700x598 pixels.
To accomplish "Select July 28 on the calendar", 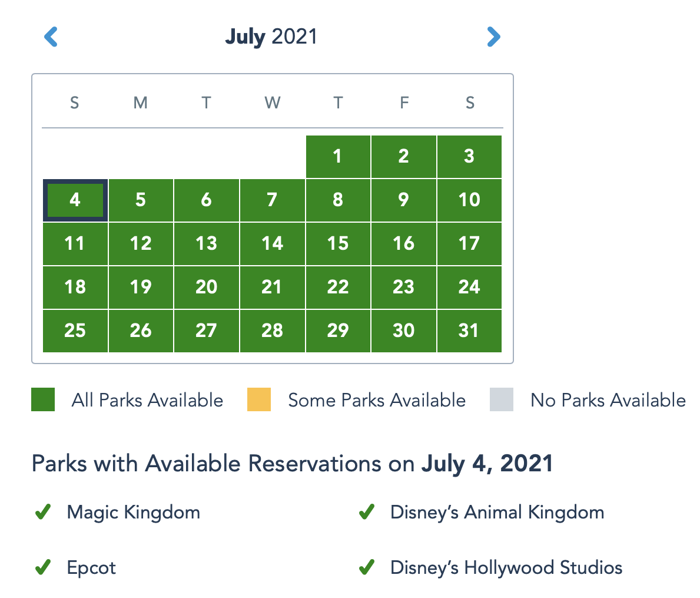I will pyautogui.click(x=272, y=331).
